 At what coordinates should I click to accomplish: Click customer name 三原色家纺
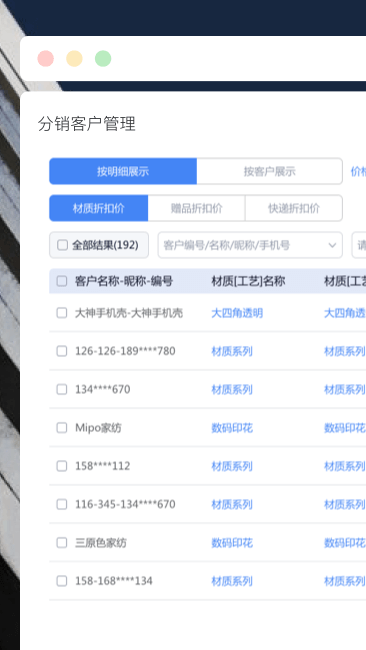point(101,543)
